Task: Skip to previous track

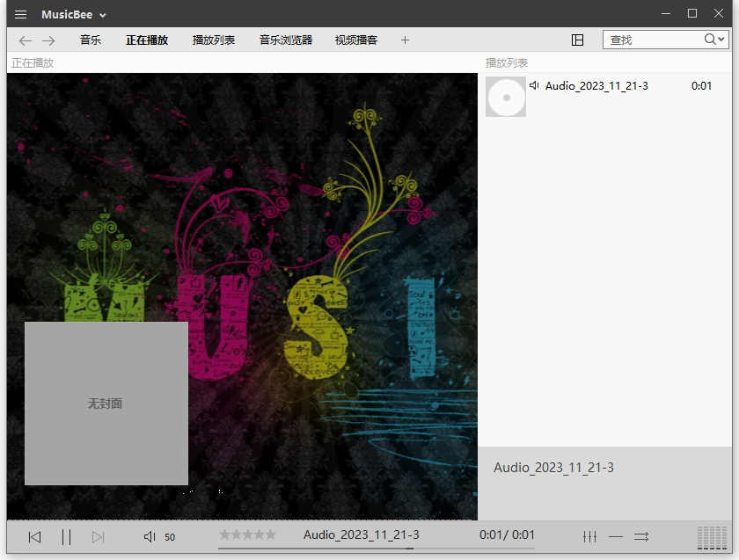Action: (x=35, y=537)
